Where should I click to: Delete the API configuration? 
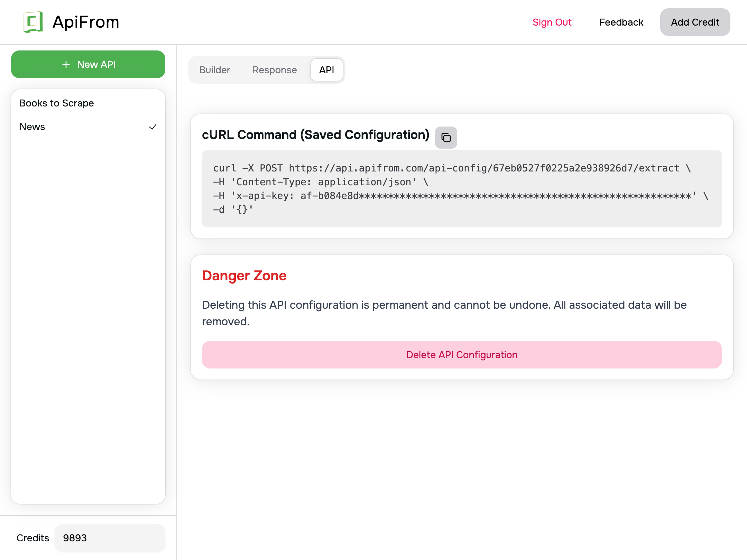coord(462,355)
